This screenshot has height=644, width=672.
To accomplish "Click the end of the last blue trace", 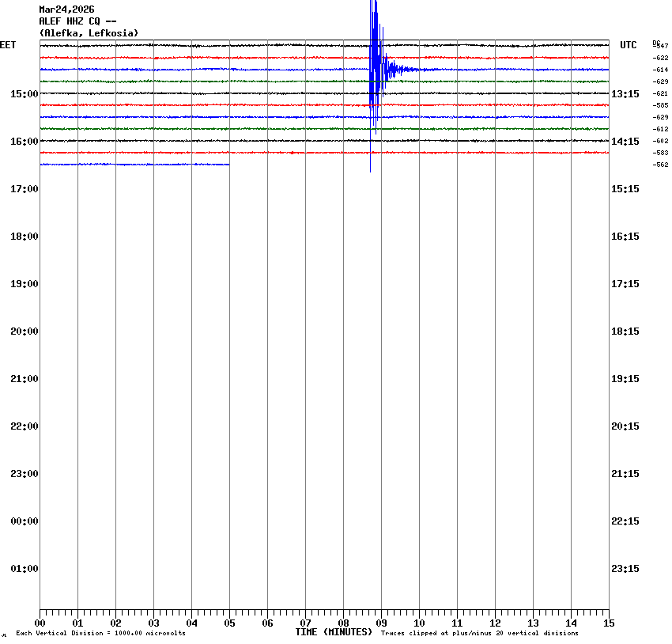I will click(x=228, y=165).
